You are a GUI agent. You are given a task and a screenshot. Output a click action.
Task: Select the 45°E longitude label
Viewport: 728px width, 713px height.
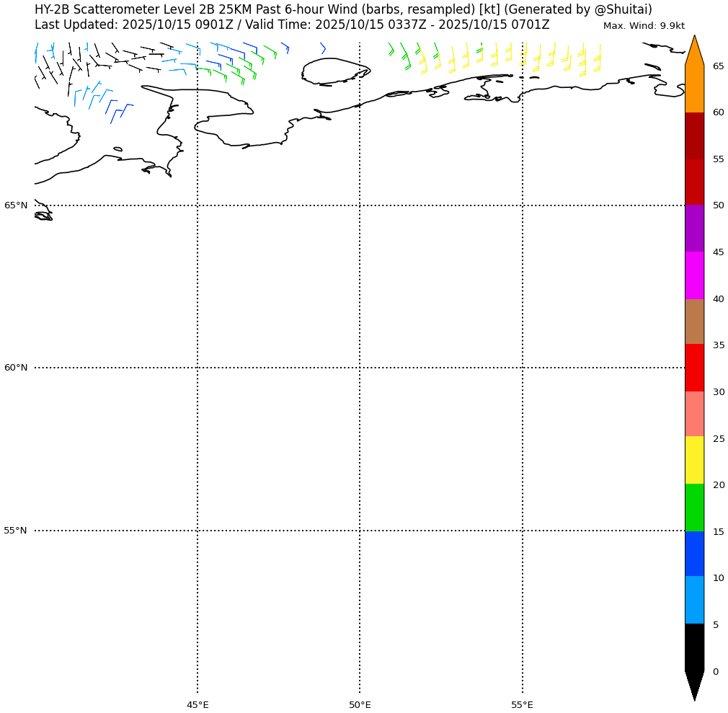click(x=197, y=704)
